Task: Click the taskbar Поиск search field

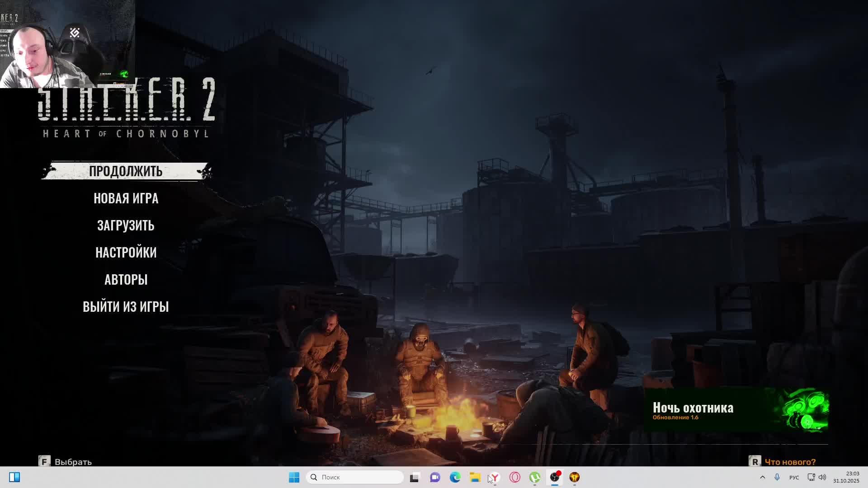Action: (x=355, y=477)
